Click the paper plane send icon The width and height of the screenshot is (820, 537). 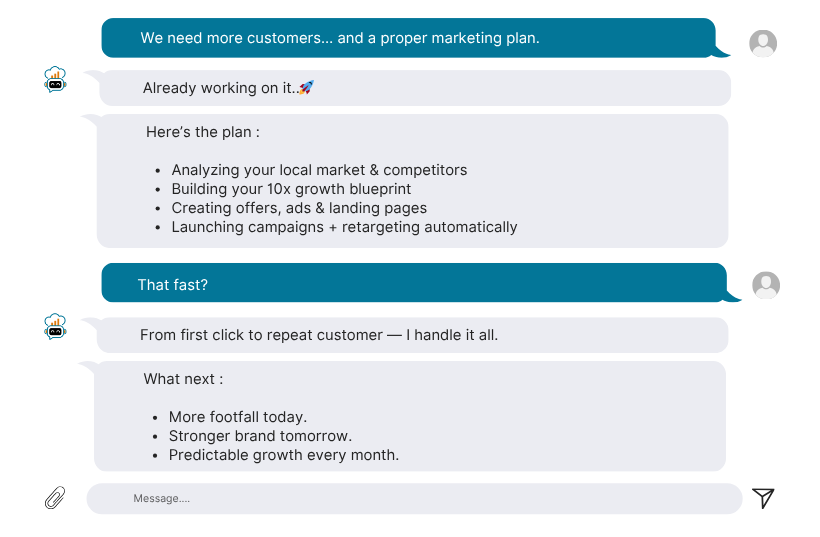point(763,498)
